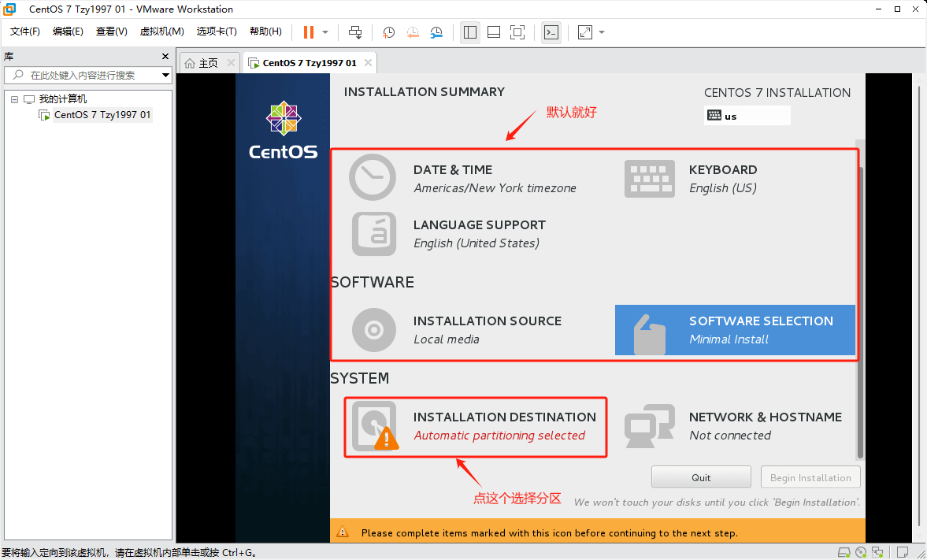Open SOFTWARE SELECTION Minimal Install
This screenshot has height=560, width=927.
pos(735,330)
